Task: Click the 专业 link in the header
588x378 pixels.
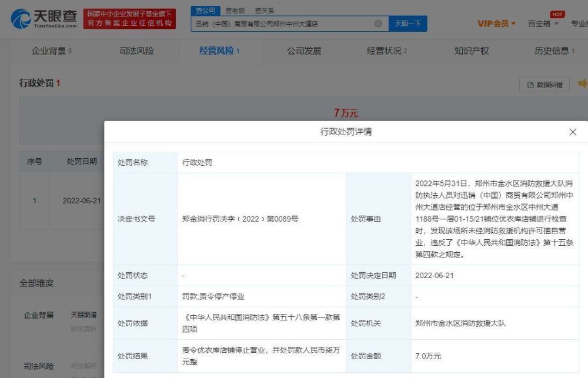Action: [x=579, y=24]
